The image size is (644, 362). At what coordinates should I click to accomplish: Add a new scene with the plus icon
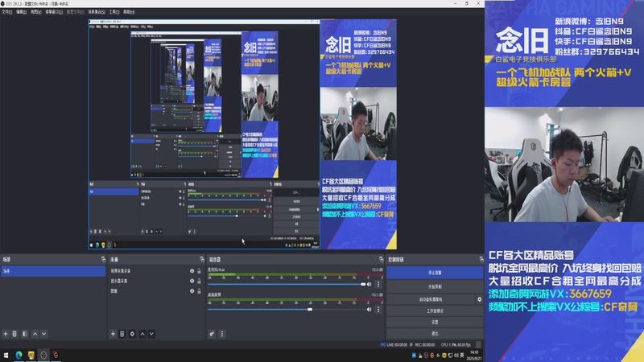[x=6, y=334]
